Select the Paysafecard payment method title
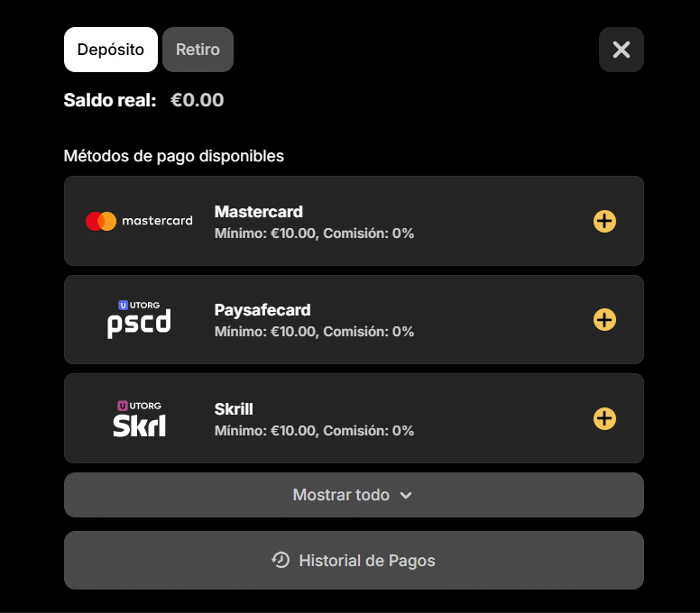Screen dimensions: 700x613 pos(262,310)
